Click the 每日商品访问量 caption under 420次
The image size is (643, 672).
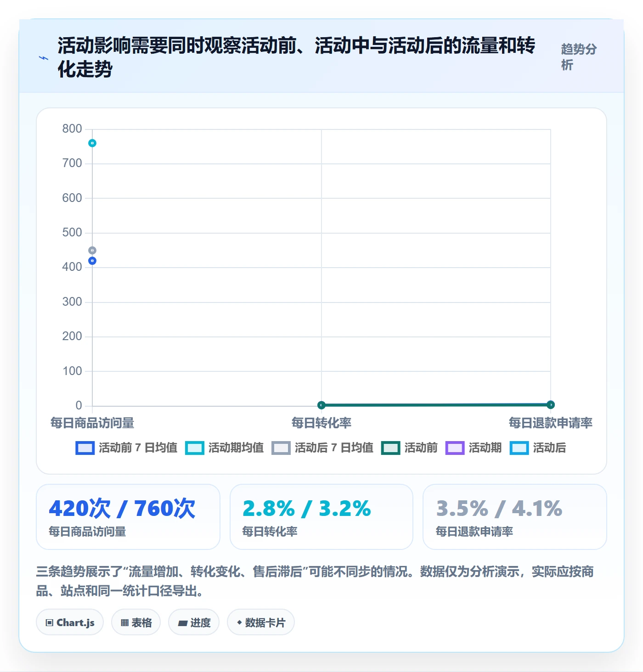[x=87, y=532]
